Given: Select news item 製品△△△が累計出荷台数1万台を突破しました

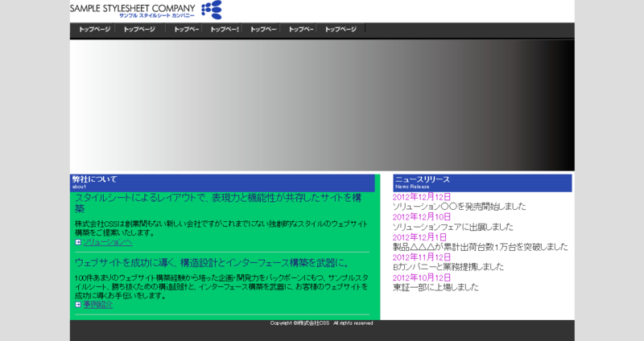Looking at the screenshot, I should (481, 247).
